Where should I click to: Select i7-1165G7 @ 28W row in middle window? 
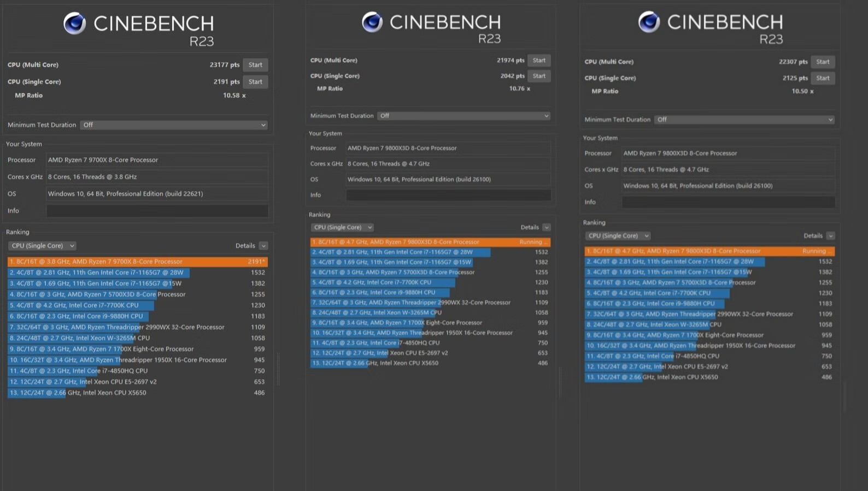(x=430, y=252)
